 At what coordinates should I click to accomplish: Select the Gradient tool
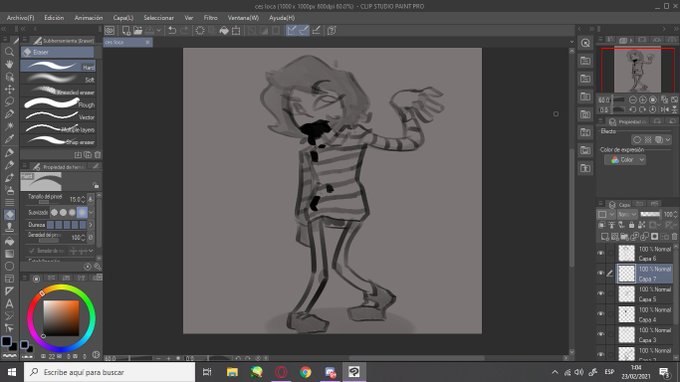(9, 254)
